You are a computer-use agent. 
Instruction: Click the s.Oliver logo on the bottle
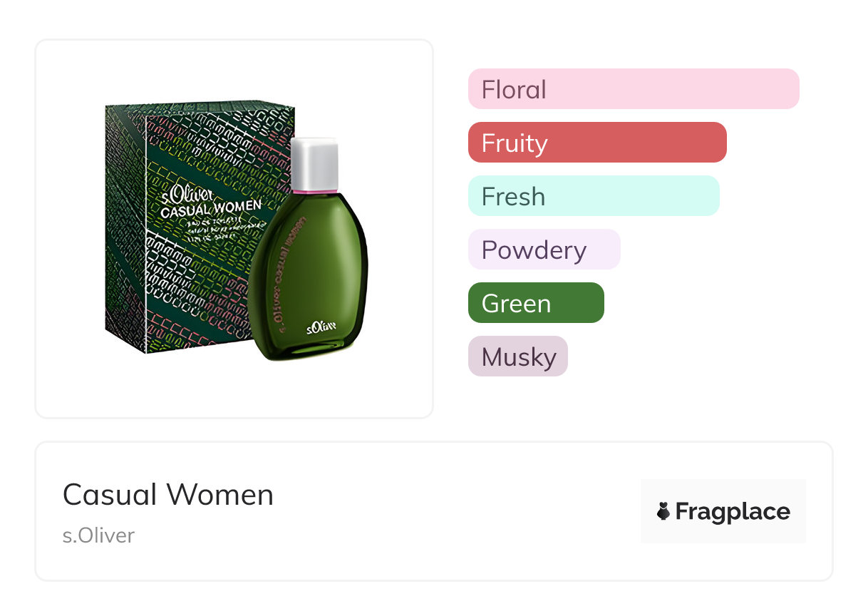click(x=321, y=329)
